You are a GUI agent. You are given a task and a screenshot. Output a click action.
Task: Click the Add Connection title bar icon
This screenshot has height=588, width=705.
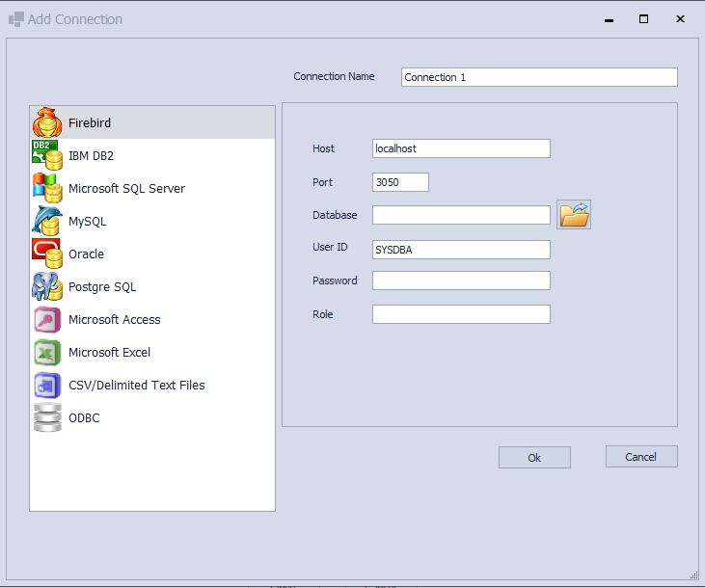[x=16, y=19]
